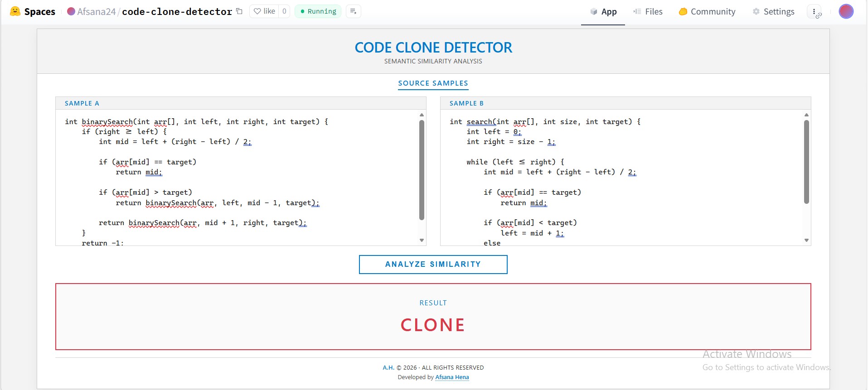Click 'int left = 0;' line in Sample B
868x390 pixels.
pyautogui.click(x=494, y=132)
